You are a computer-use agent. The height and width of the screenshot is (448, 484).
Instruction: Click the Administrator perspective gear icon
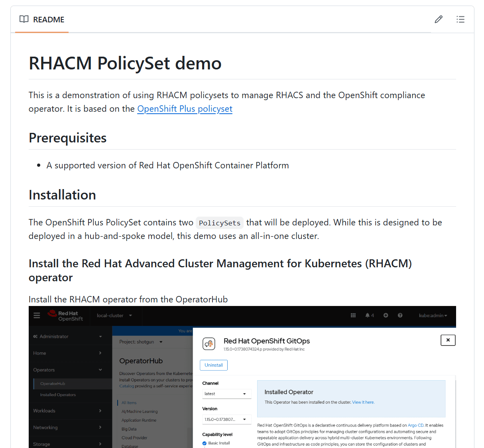click(35, 336)
